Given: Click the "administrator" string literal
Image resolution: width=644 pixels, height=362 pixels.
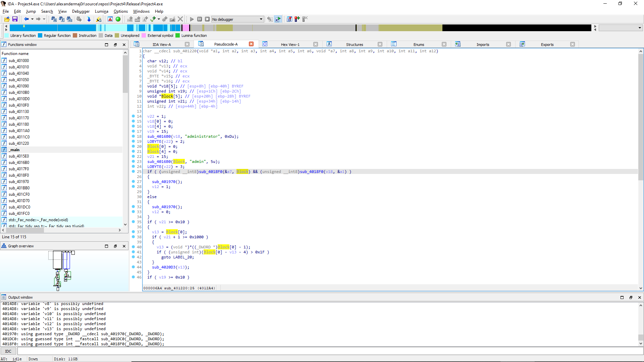Looking at the screenshot, I should pos(202,136).
